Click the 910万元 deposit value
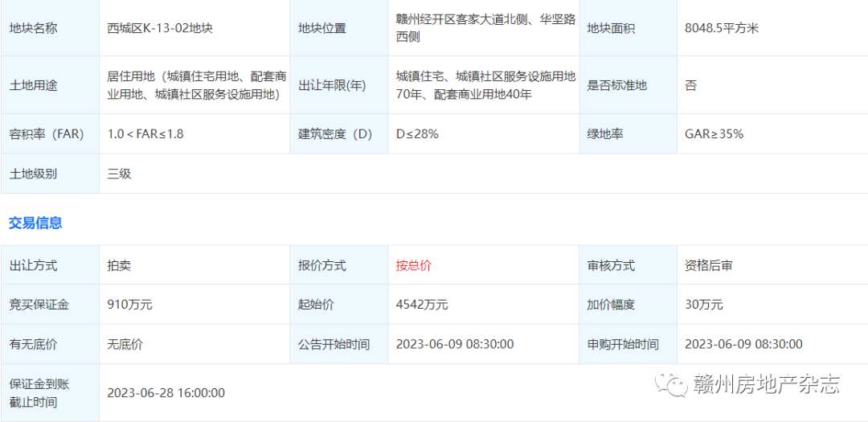868x422 pixels. (x=129, y=305)
